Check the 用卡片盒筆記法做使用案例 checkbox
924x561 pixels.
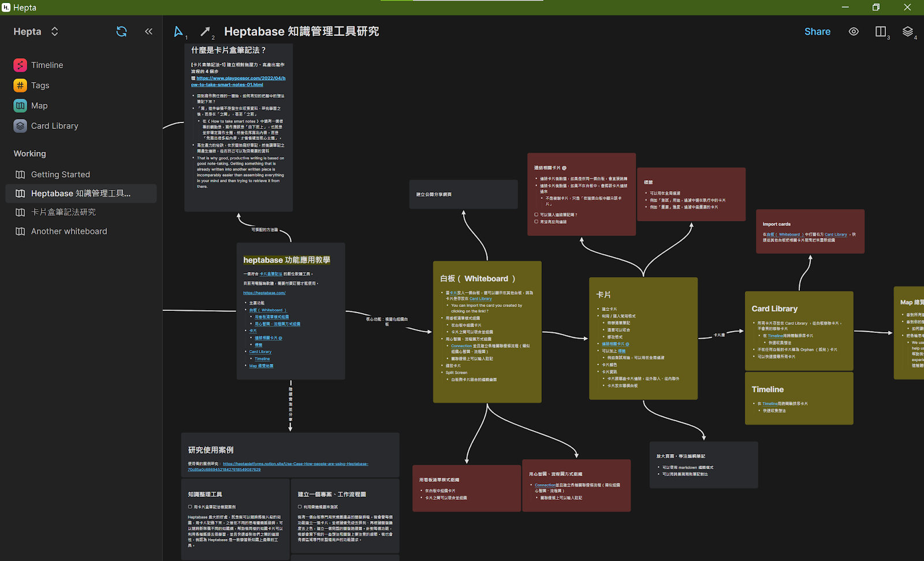[189, 507]
